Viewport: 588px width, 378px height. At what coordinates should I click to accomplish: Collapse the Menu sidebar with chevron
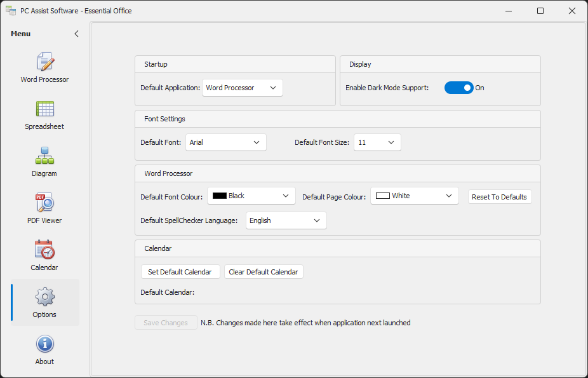(x=76, y=34)
